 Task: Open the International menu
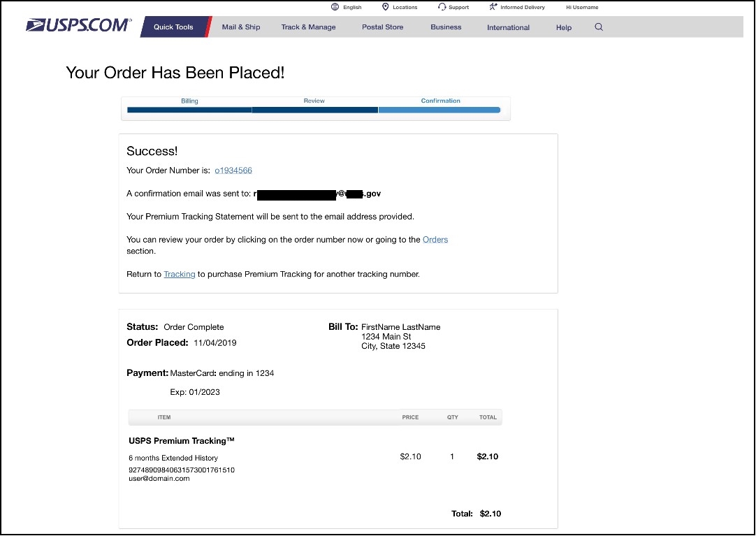click(508, 27)
